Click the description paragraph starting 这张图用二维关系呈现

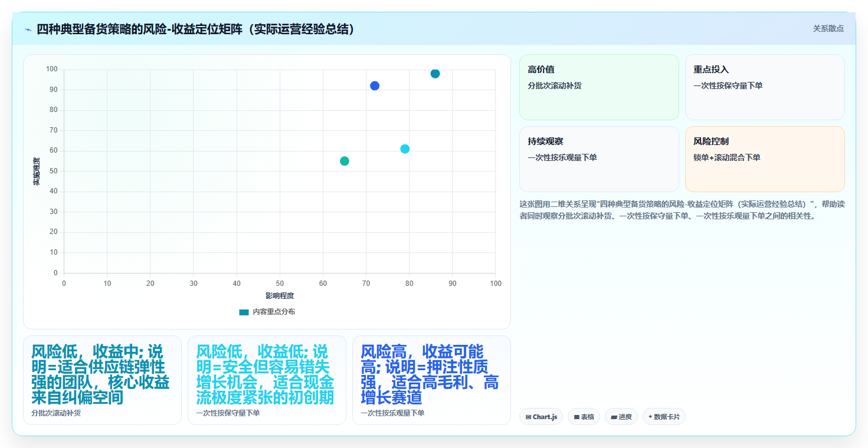click(682, 210)
